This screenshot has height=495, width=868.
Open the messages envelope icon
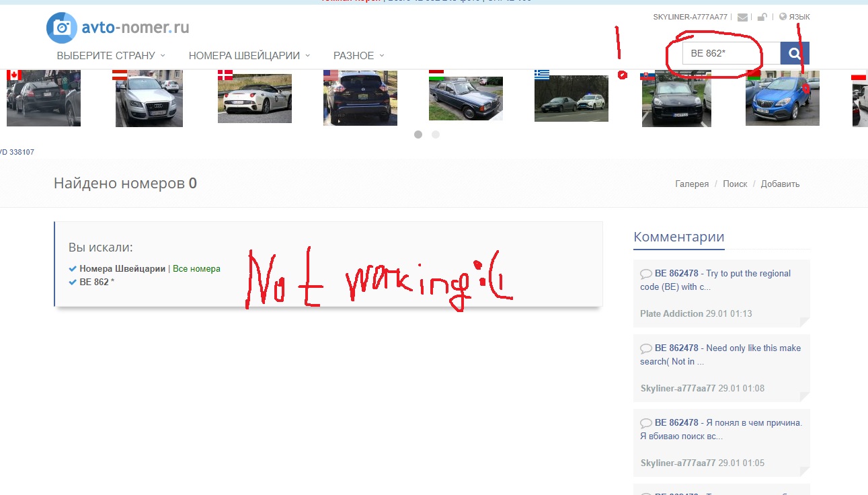(x=742, y=17)
